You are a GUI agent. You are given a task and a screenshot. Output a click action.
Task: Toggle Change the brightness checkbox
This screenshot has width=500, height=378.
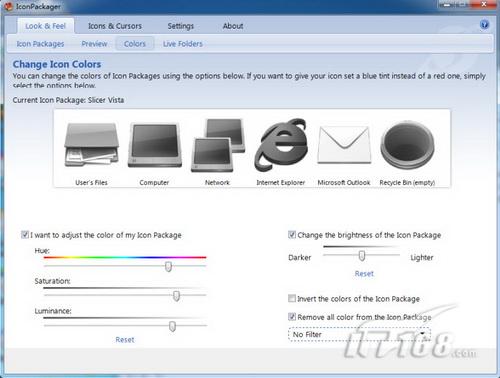coord(292,234)
